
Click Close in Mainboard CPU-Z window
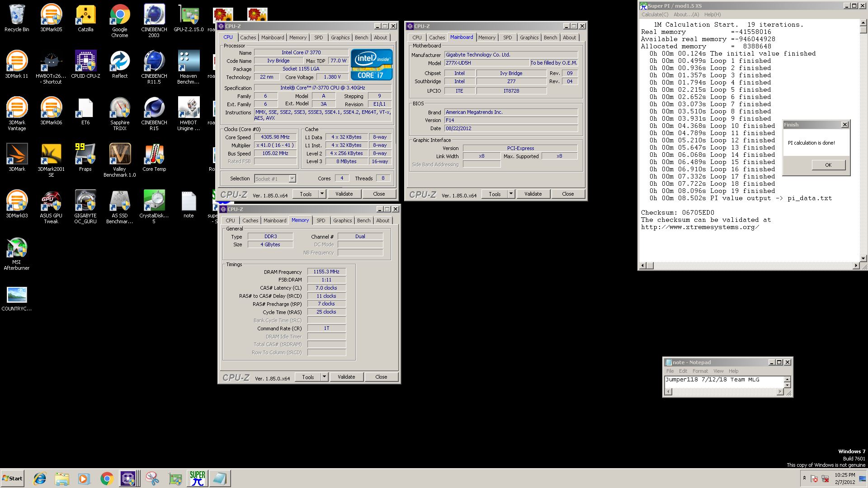(568, 194)
